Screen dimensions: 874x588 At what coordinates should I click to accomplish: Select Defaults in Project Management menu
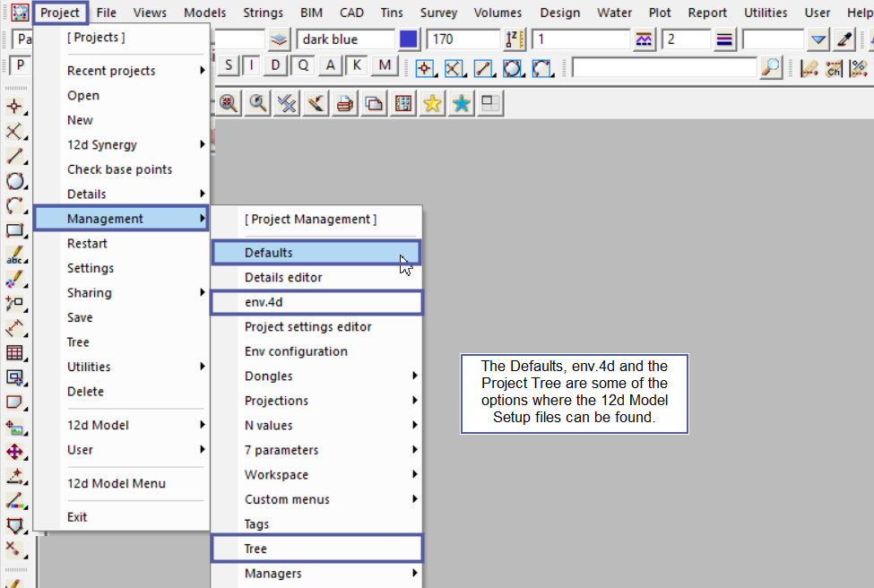pyautogui.click(x=316, y=253)
